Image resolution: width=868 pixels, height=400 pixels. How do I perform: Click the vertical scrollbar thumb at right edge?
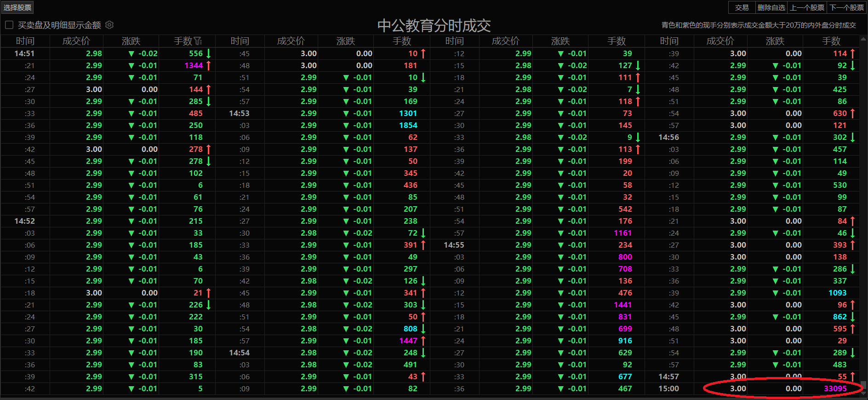tap(864, 385)
